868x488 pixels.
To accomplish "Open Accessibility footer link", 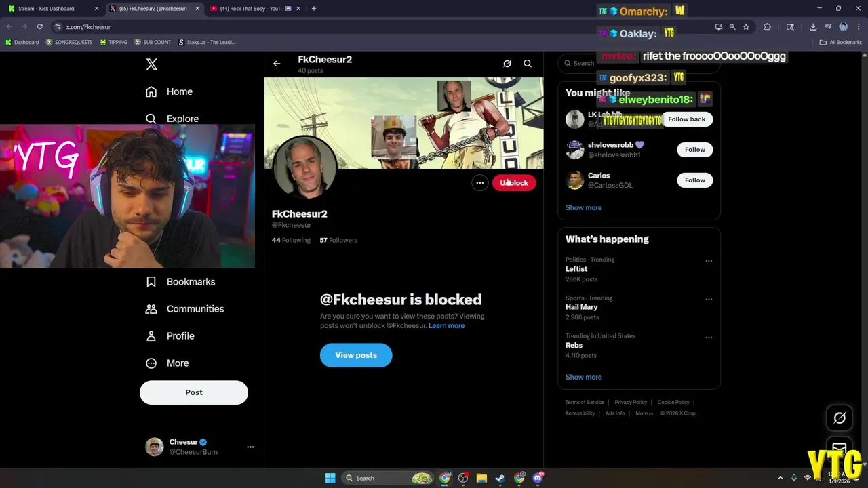I will point(580,413).
